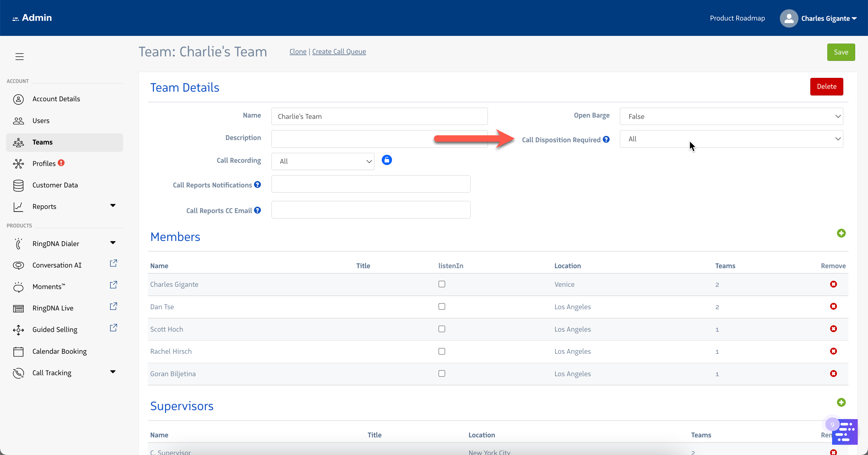868x455 pixels.
Task: Click the hamburger menu icon
Action: (19, 57)
